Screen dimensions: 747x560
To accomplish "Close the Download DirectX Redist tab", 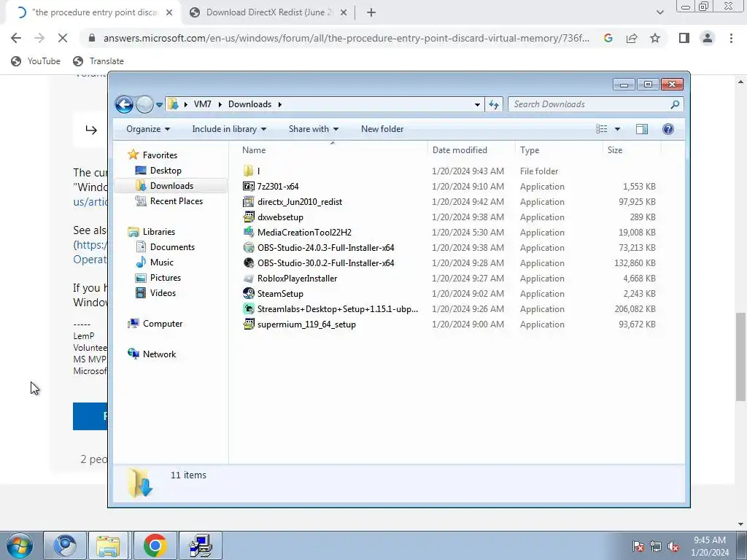I will 344,13.
